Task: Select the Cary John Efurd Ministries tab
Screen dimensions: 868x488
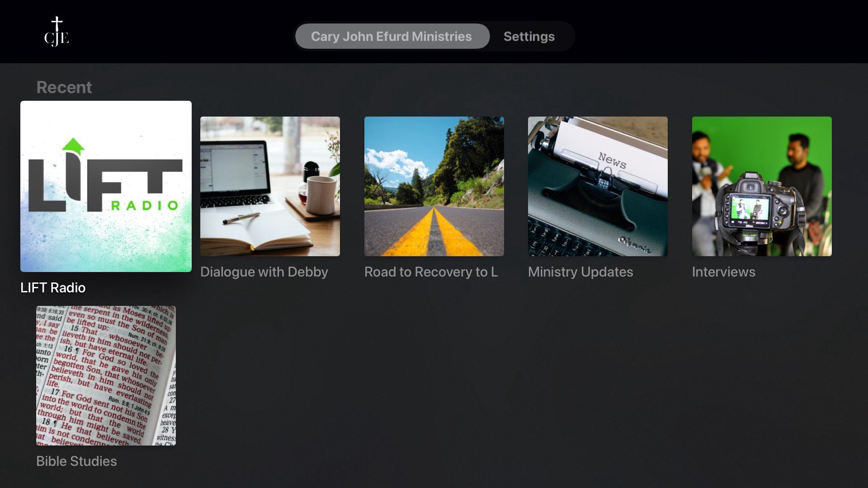Action: [392, 36]
